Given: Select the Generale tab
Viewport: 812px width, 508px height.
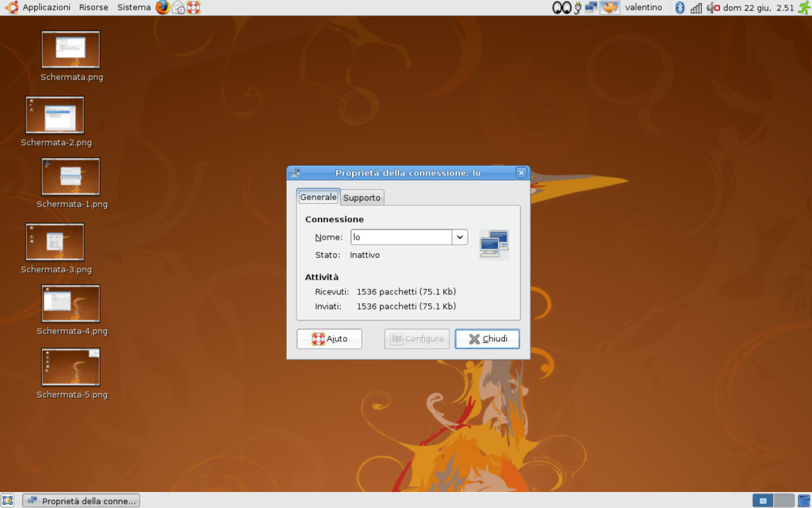Looking at the screenshot, I should tap(318, 197).
